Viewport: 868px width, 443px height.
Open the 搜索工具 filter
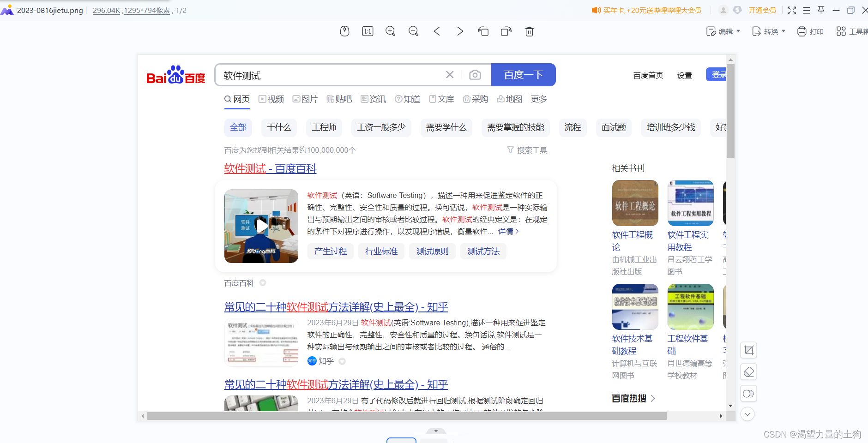pos(527,150)
